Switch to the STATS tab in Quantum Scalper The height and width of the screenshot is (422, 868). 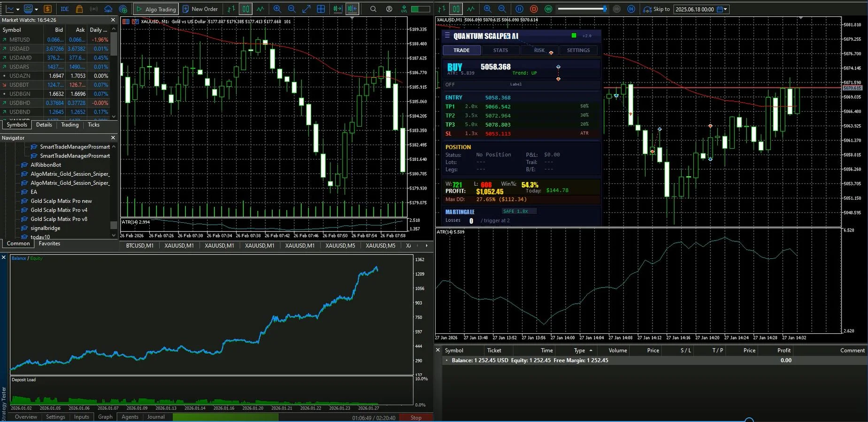click(x=500, y=50)
